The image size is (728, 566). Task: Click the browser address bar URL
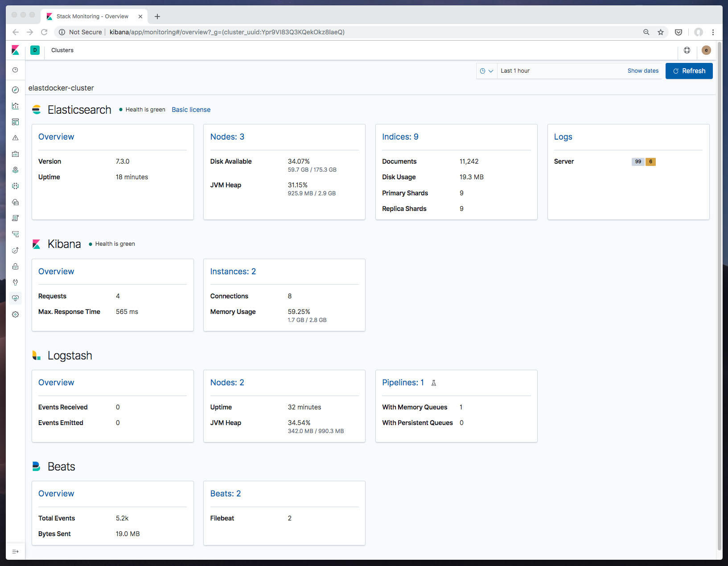(x=227, y=32)
